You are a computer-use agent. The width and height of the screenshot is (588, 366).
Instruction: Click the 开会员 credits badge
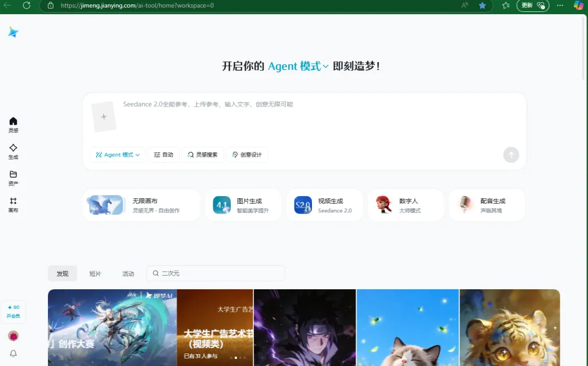[x=14, y=311]
